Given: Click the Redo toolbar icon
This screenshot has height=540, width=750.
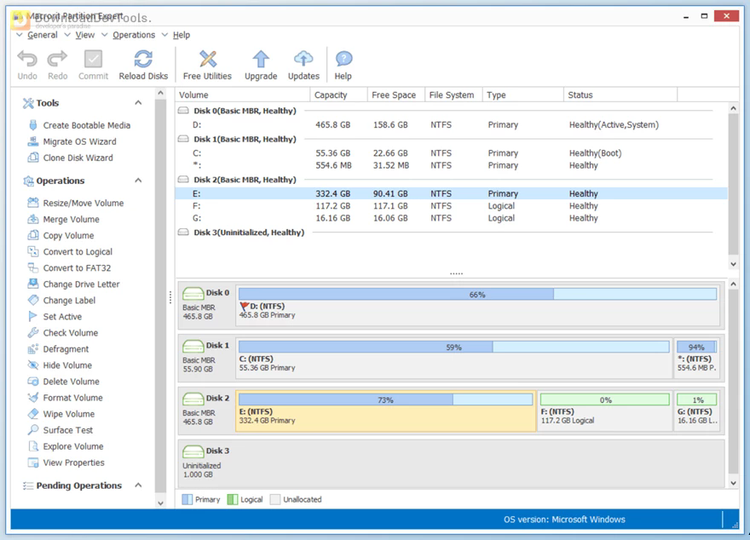Looking at the screenshot, I should 57,59.
